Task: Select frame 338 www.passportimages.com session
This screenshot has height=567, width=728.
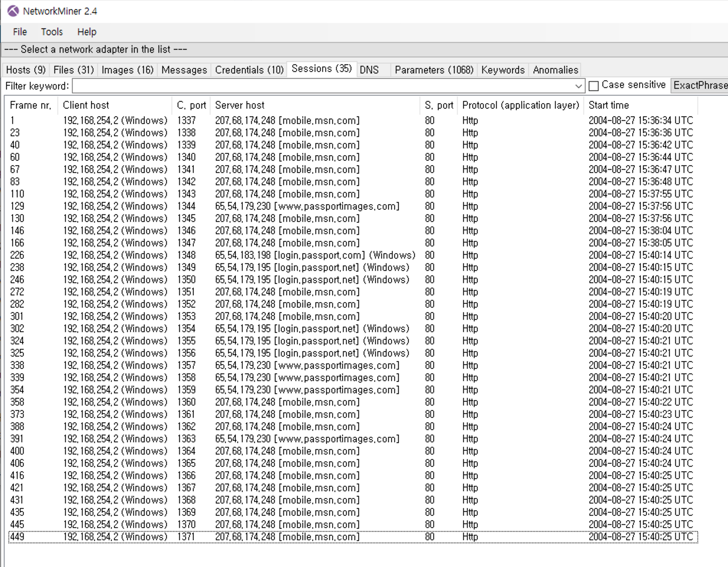Action: (x=353, y=365)
